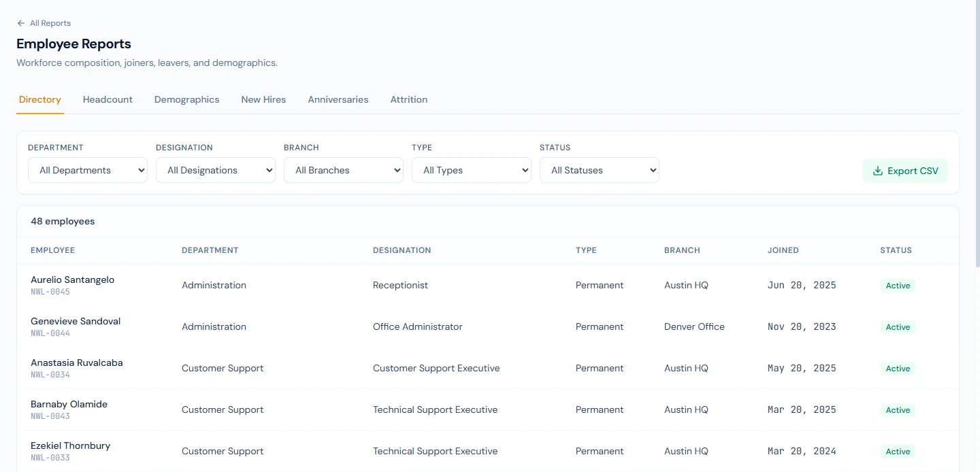Screen dimensions: 980x472
Task: Click employee name Ezekiel Thornbury
Action: 70,445
